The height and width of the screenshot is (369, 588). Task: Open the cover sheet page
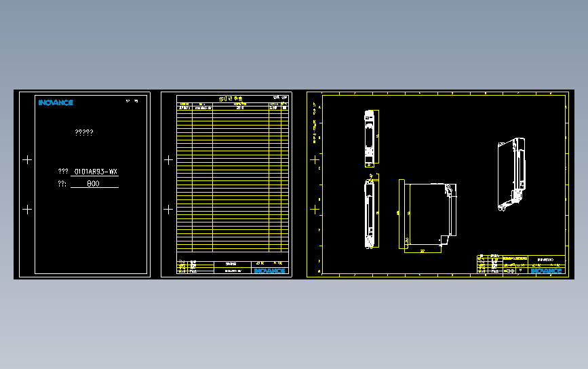click(85, 184)
